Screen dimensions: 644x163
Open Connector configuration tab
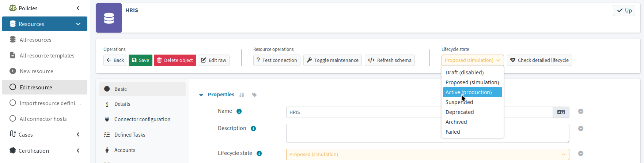point(142,119)
